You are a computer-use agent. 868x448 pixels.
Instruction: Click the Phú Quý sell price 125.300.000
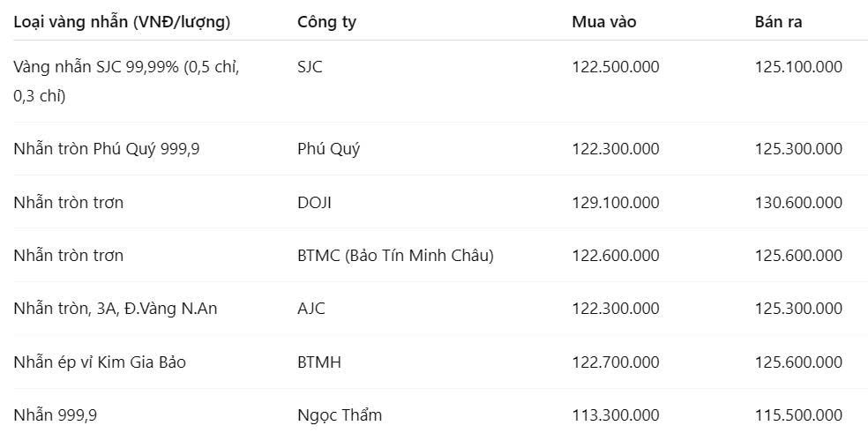point(798,149)
